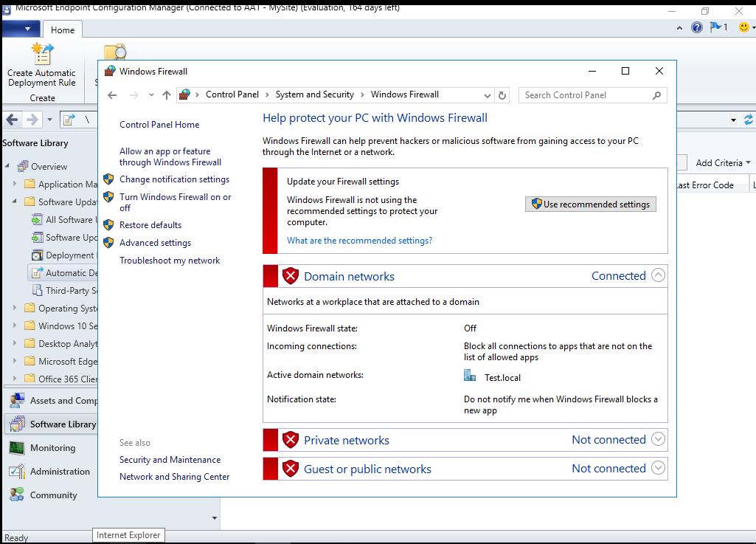The height and width of the screenshot is (544, 756).
Task: Open Add Criteria dropdown
Action: point(723,163)
